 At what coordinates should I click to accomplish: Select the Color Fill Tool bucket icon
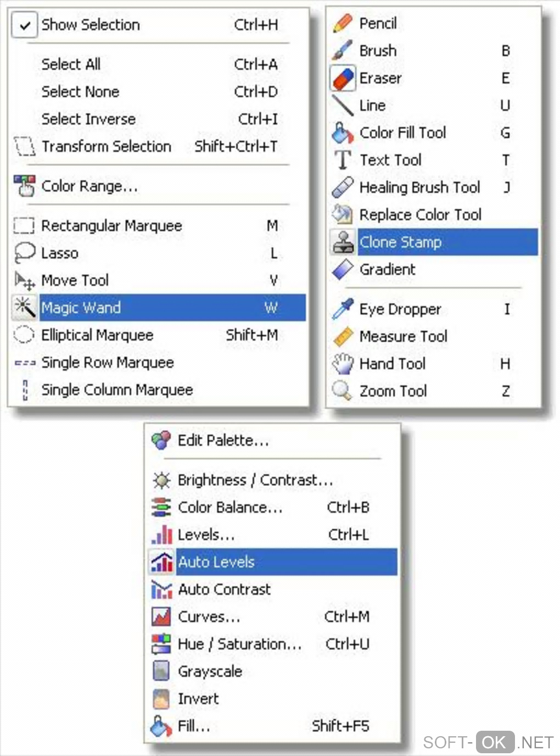coord(342,133)
